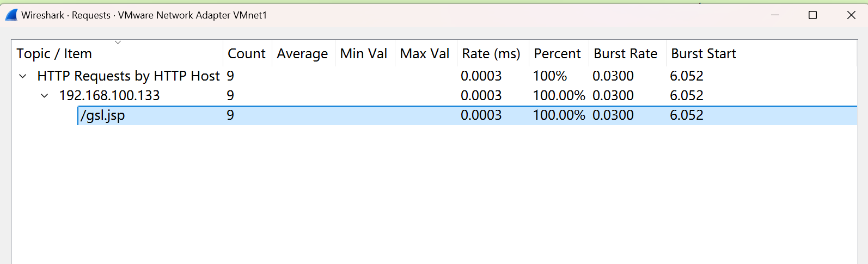Sort by the Burst Rate column header

(625, 54)
